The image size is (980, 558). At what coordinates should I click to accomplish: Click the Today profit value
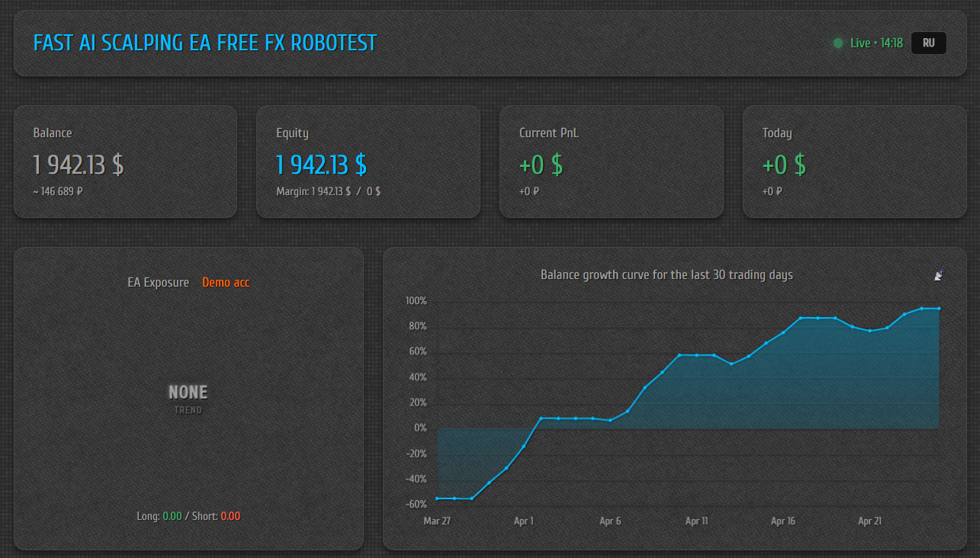tap(784, 165)
